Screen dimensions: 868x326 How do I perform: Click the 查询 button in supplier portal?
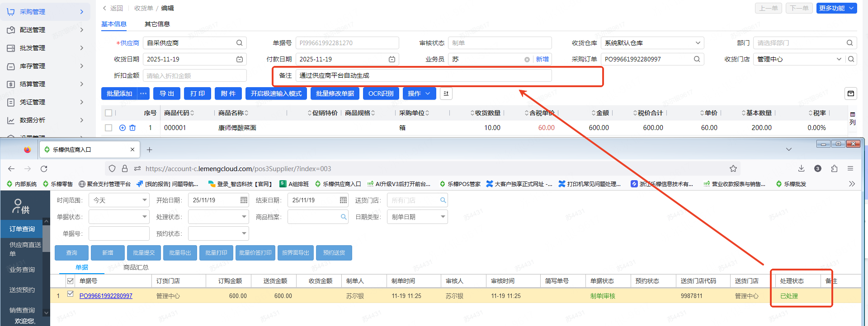pos(71,253)
